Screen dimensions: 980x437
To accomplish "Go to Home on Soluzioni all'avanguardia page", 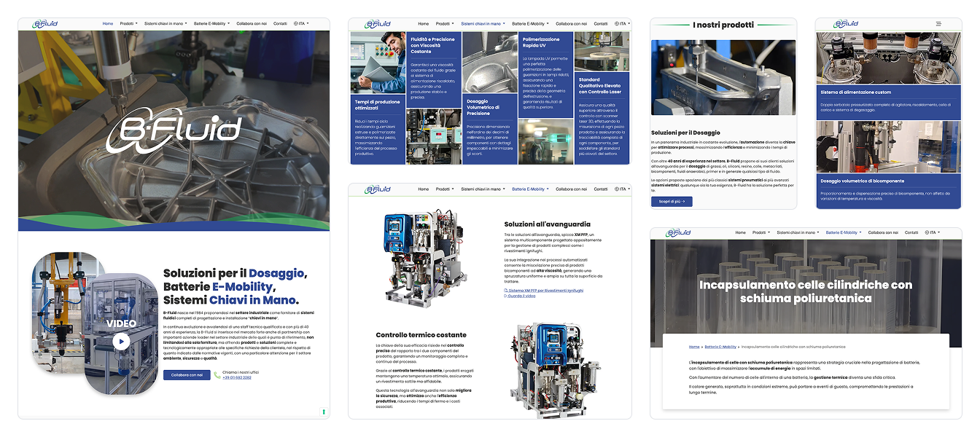I will [x=424, y=189].
